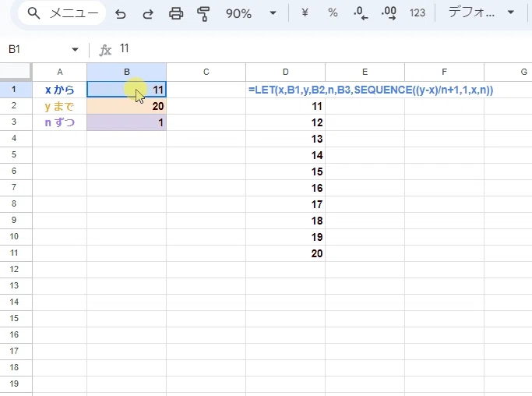532x396 pixels.
Task: Select column A header
Action: coord(60,72)
